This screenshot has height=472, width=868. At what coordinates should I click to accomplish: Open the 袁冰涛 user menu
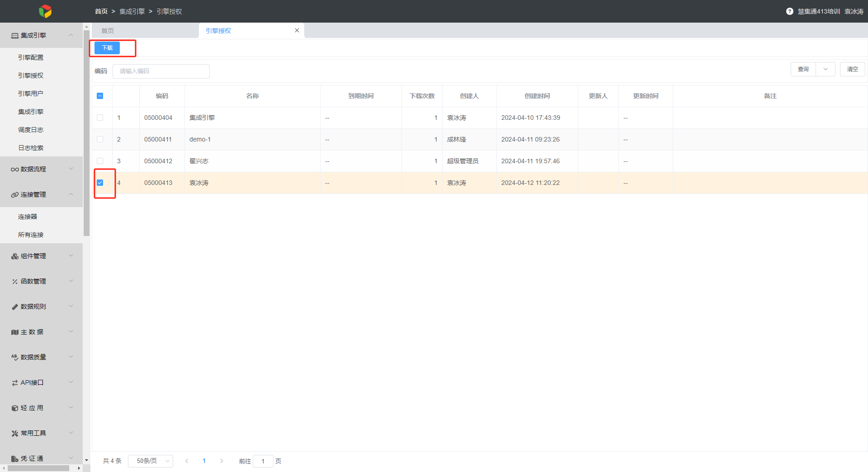(854, 11)
